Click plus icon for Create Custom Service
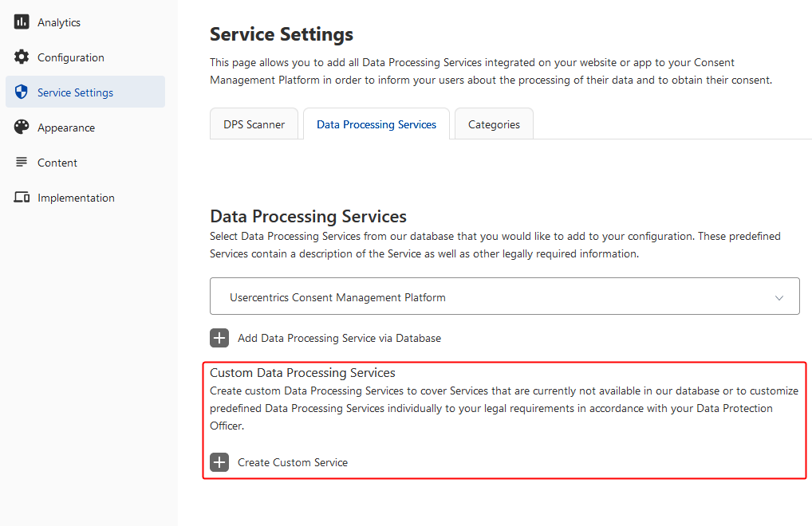 pos(219,462)
